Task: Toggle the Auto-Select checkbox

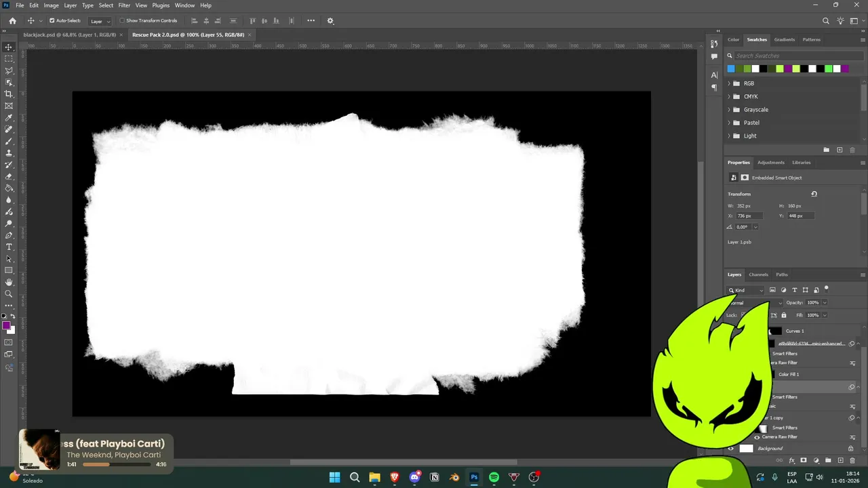Action: [x=52, y=21]
